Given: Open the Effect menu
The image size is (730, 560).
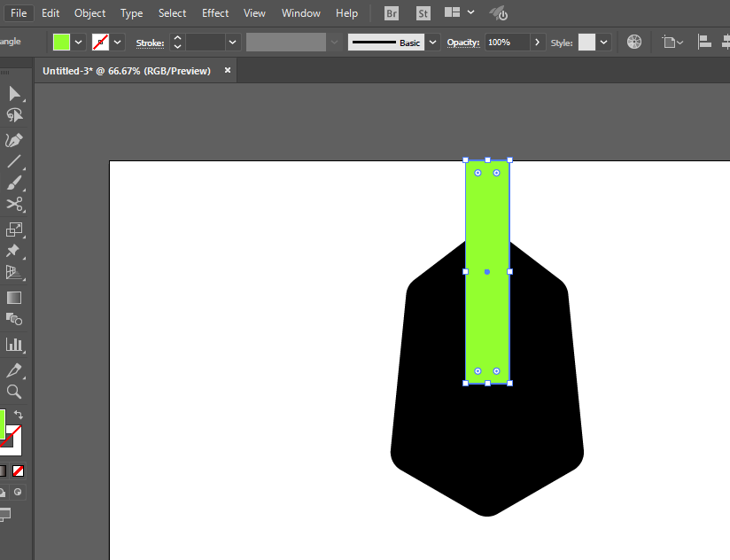Looking at the screenshot, I should [x=215, y=13].
